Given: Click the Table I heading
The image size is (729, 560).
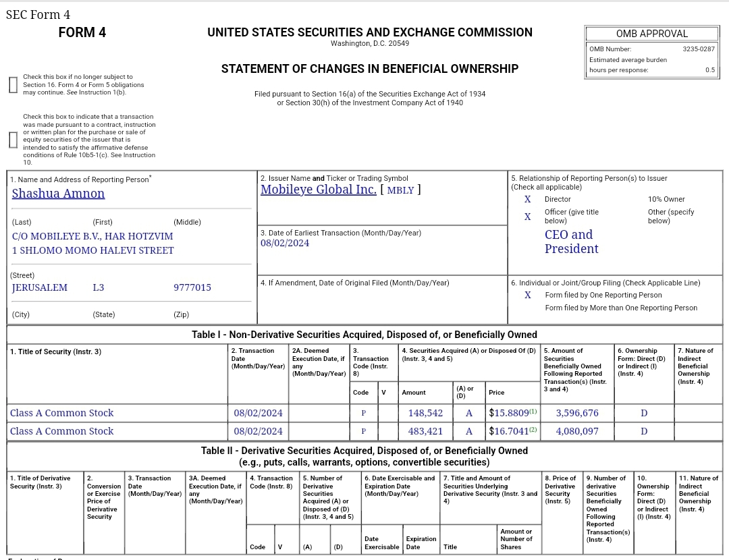Looking at the screenshot, I should pyautogui.click(x=364, y=335).
